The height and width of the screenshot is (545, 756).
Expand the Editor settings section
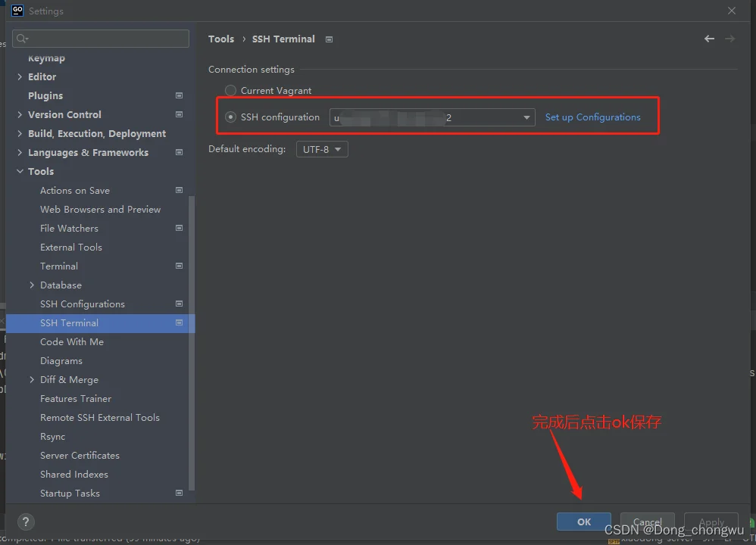(20, 76)
